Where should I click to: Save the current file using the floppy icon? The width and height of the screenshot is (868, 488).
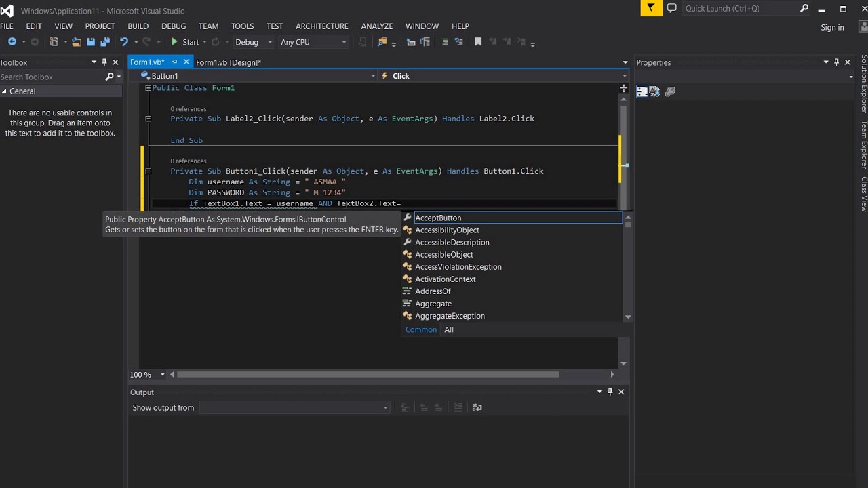tap(91, 42)
